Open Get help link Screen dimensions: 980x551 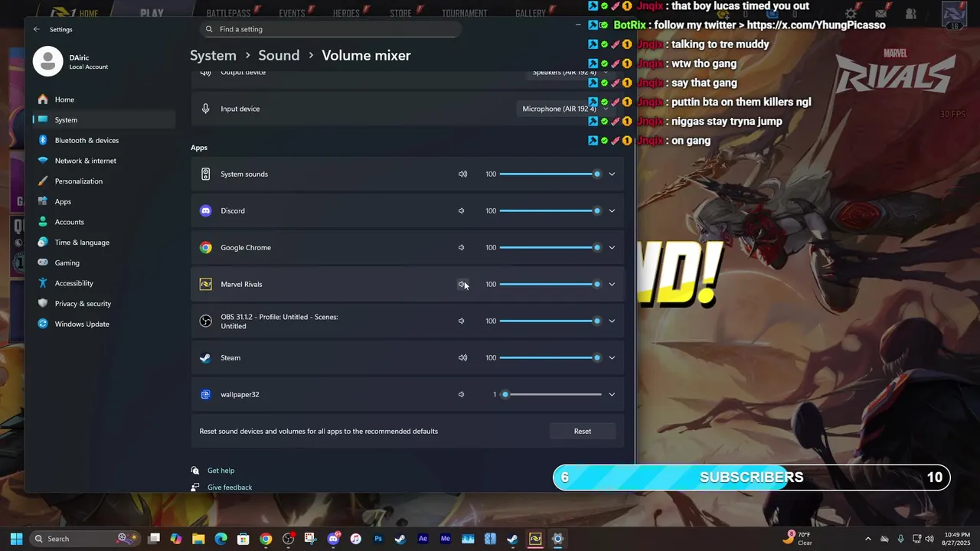point(220,471)
